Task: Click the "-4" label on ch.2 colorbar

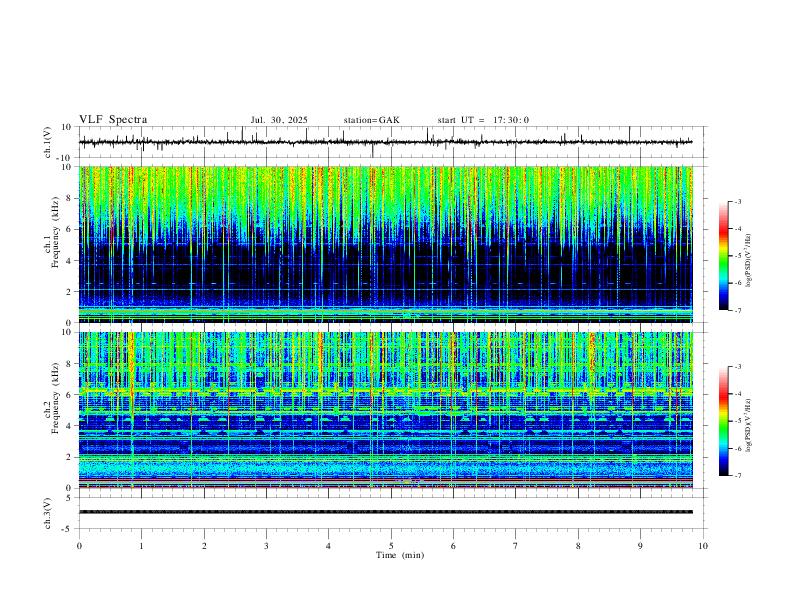Action: (738, 394)
